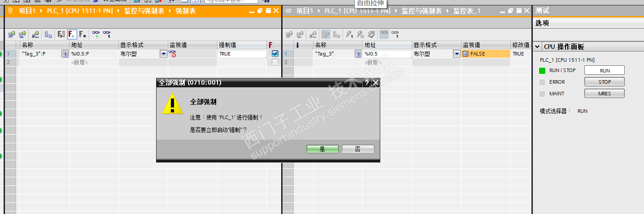Click PLC_1 breadcrumb in force table title
The image size is (644, 214).
pyautogui.click(x=80, y=11)
